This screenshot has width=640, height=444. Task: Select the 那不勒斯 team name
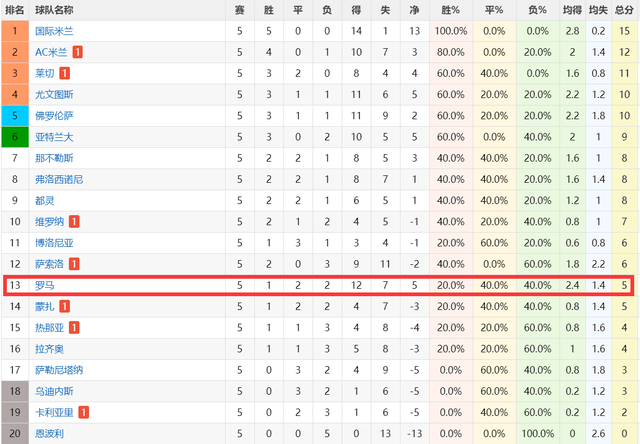(54, 158)
